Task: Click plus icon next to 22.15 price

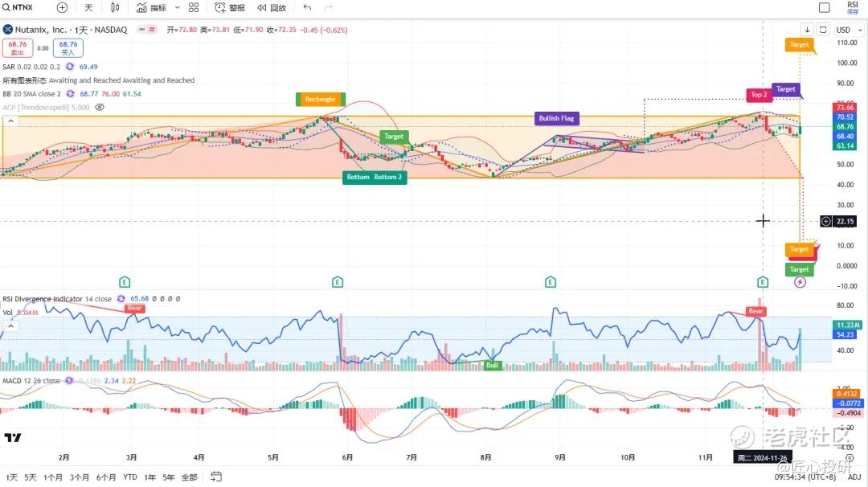Action: 826,221
